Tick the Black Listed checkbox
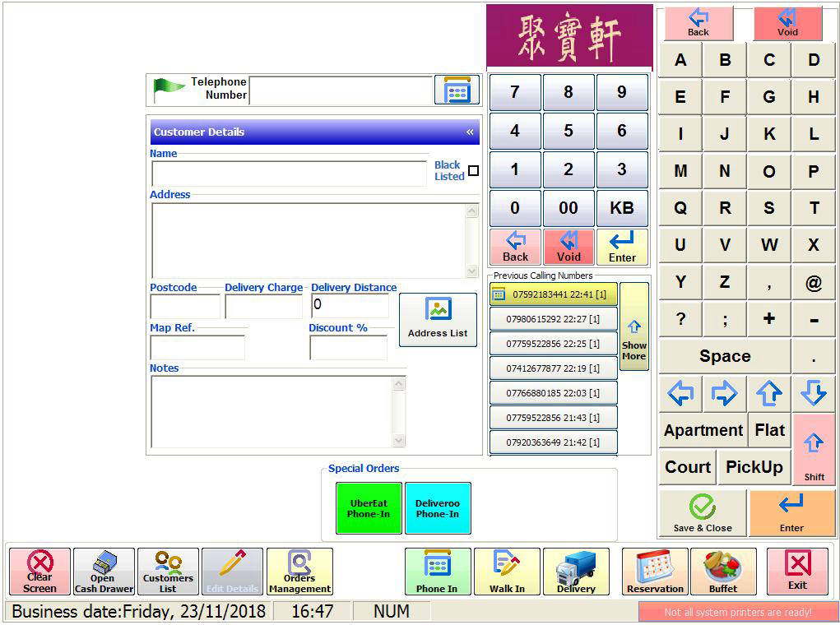This screenshot has width=840, height=625. [473, 171]
